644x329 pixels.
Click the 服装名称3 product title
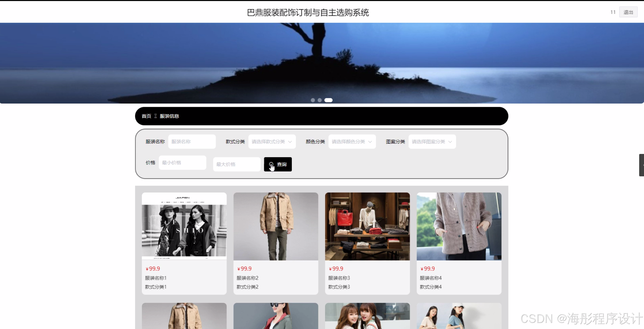tap(339, 278)
